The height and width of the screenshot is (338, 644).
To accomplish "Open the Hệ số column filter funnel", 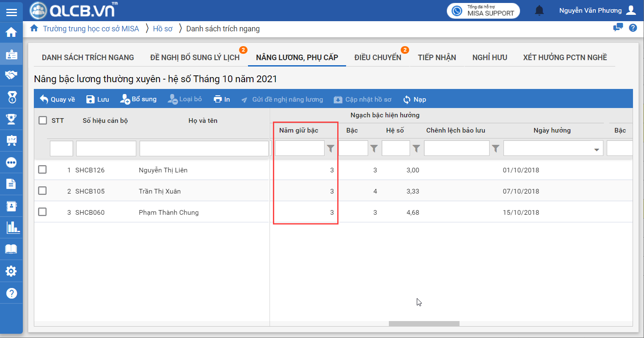I will [x=416, y=148].
